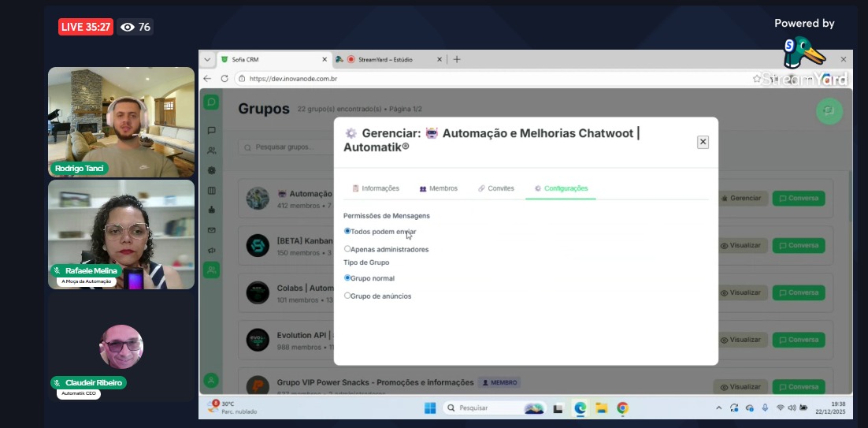This screenshot has height=428, width=868.
Task: Switch to the Membros tab
Action: [x=439, y=188]
